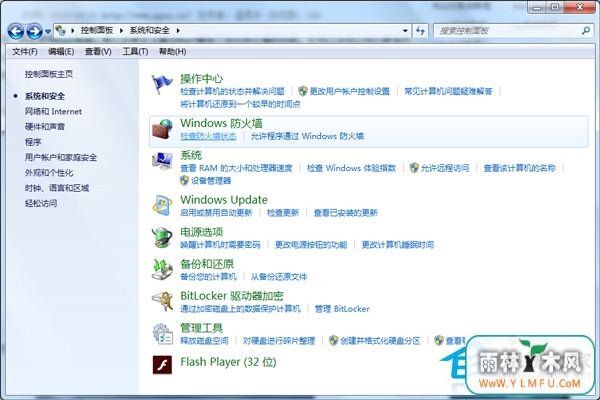Click 系统和安全 in the address breadcrumb
Screen dimensions: 600x400
pyautogui.click(x=150, y=30)
